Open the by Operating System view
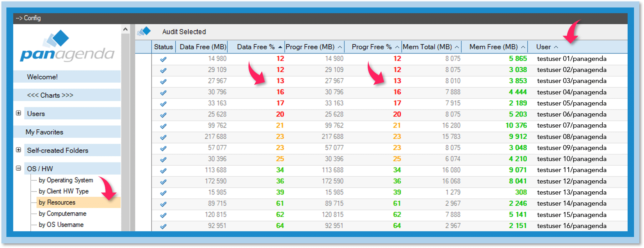The height and width of the screenshot is (248, 644). click(x=66, y=180)
